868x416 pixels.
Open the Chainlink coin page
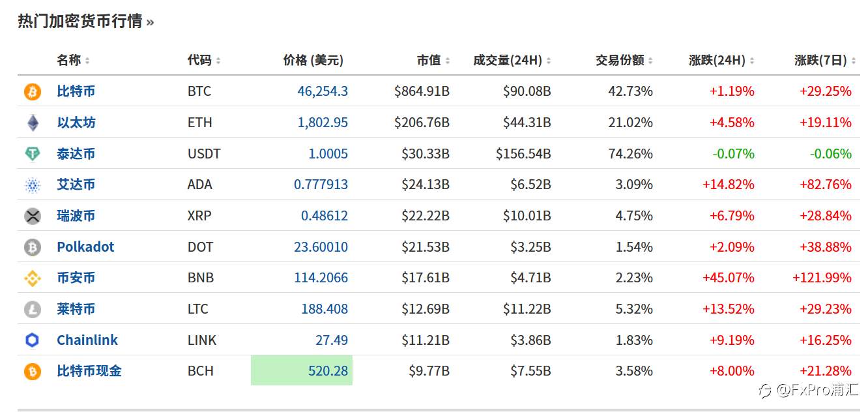pos(87,340)
